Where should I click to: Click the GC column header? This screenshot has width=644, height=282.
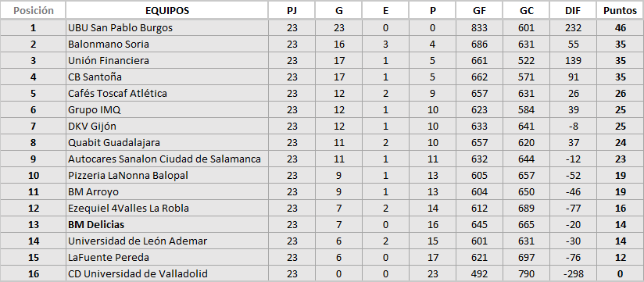coord(526,11)
